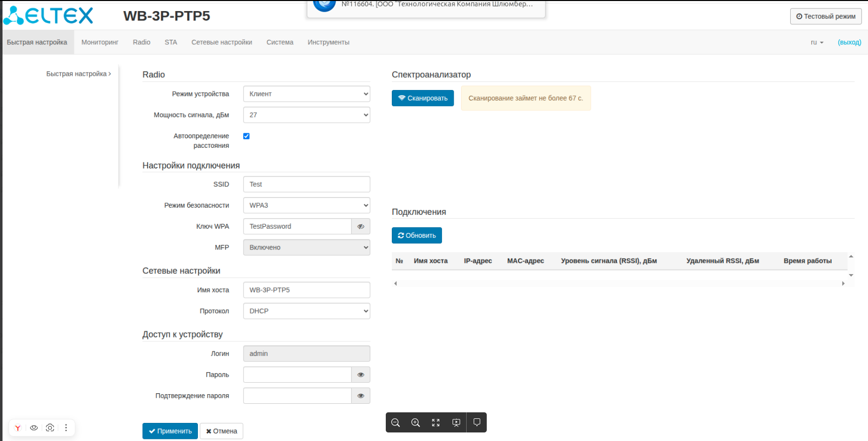
Task: Open the Мониторинг tab
Action: point(100,42)
